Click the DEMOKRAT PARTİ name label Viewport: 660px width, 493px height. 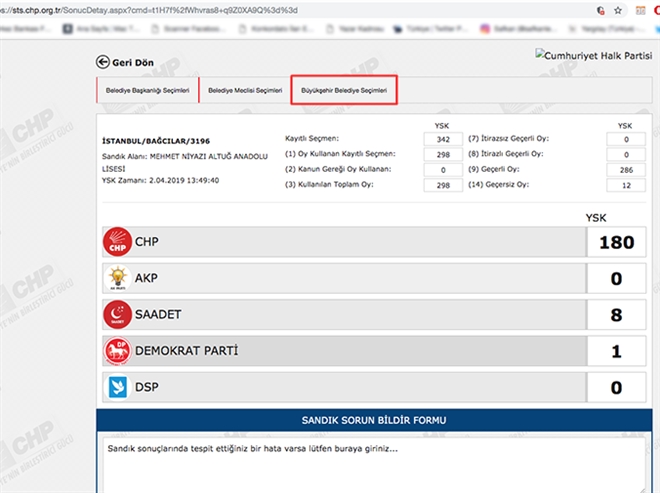pos(186,350)
